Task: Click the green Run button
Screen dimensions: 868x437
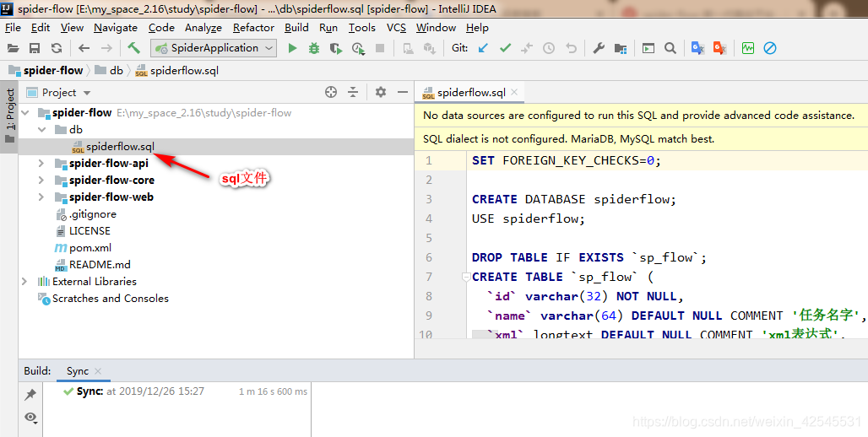Action: (292, 49)
